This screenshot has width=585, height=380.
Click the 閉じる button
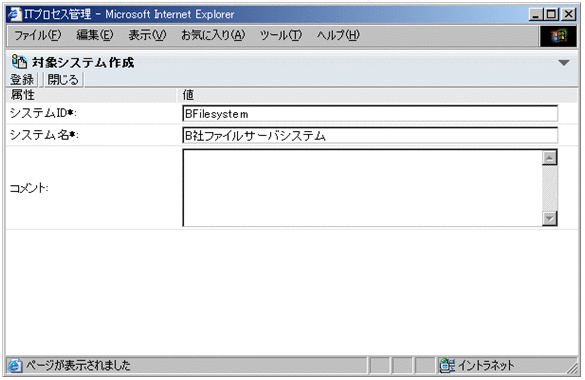[63, 79]
